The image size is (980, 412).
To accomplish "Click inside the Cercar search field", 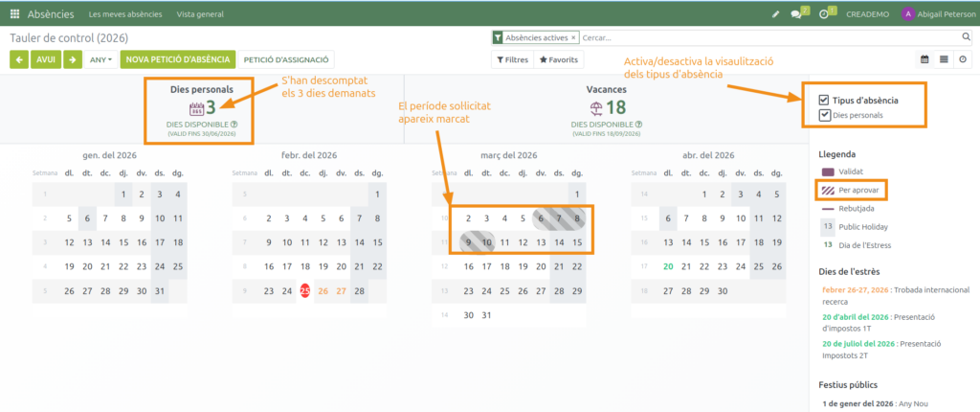I will (766, 37).
